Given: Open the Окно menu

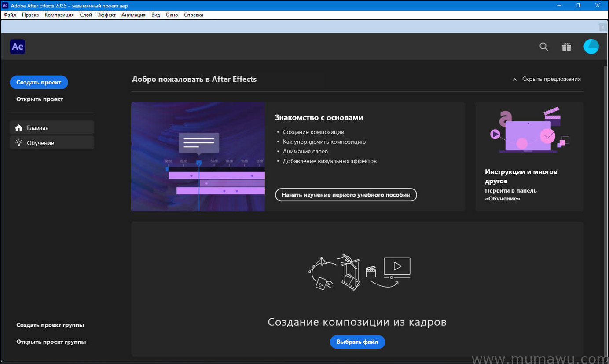Looking at the screenshot, I should (x=172, y=15).
